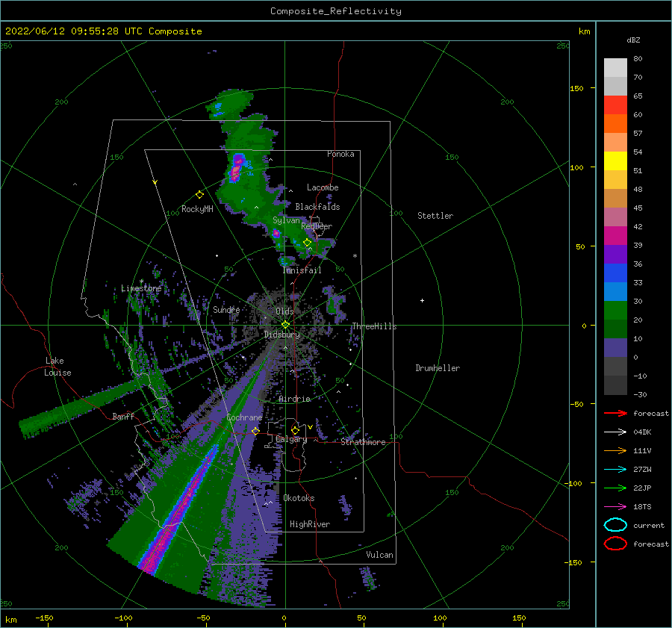Image resolution: width=672 pixels, height=628 pixels.
Task: Click the cyan 'current' ellipse icon
Action: click(615, 525)
